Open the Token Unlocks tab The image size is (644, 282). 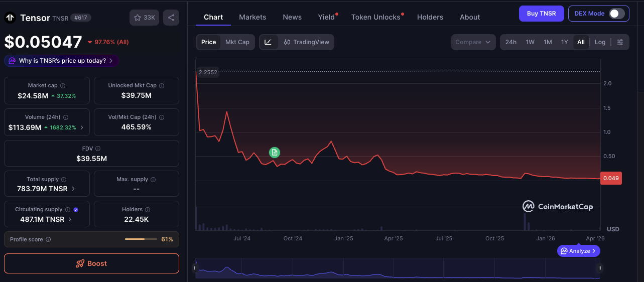pos(376,17)
